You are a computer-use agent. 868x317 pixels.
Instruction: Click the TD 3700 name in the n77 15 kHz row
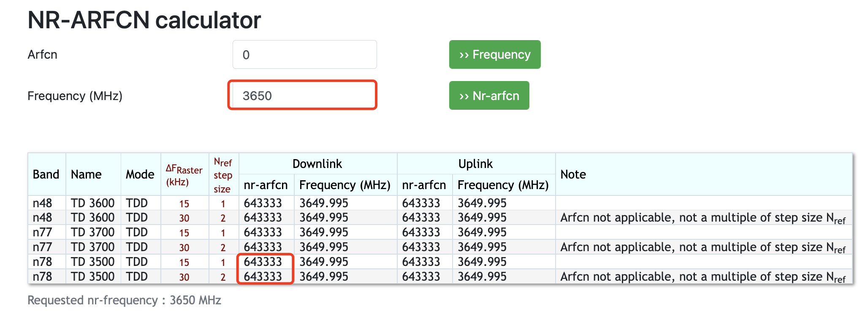click(92, 232)
